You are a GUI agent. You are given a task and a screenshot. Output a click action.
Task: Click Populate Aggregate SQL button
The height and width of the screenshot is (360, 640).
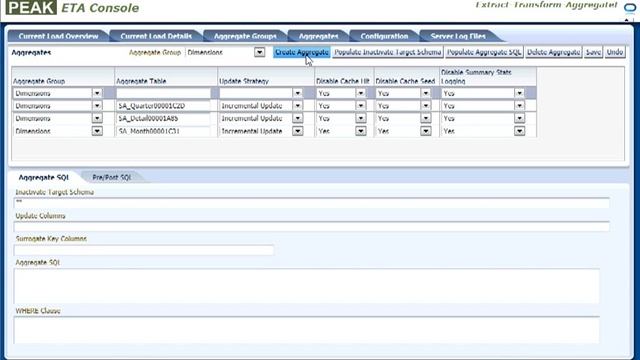(484, 52)
